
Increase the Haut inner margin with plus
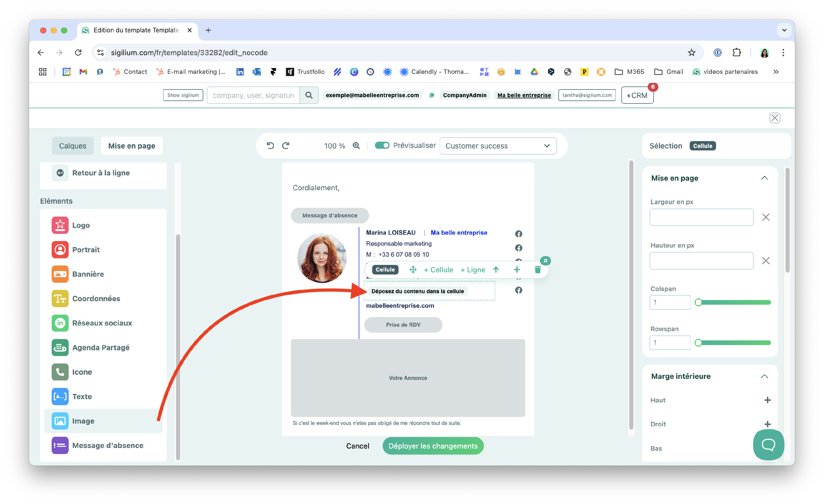(x=767, y=400)
